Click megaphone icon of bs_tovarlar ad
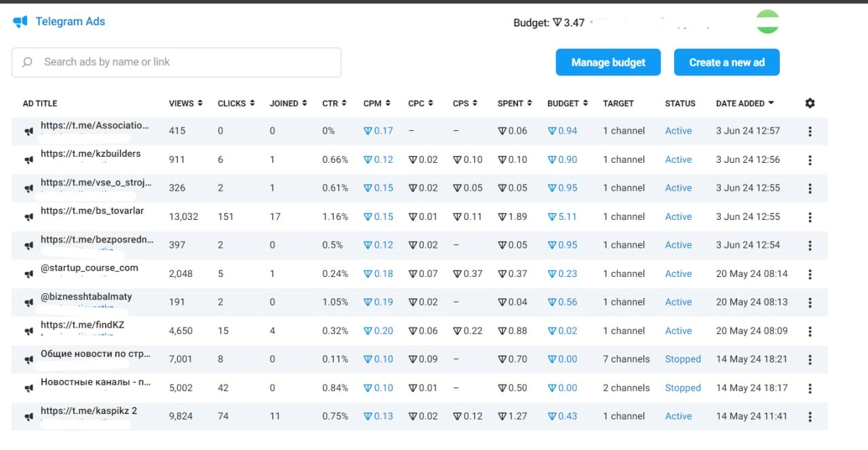 [x=28, y=217]
